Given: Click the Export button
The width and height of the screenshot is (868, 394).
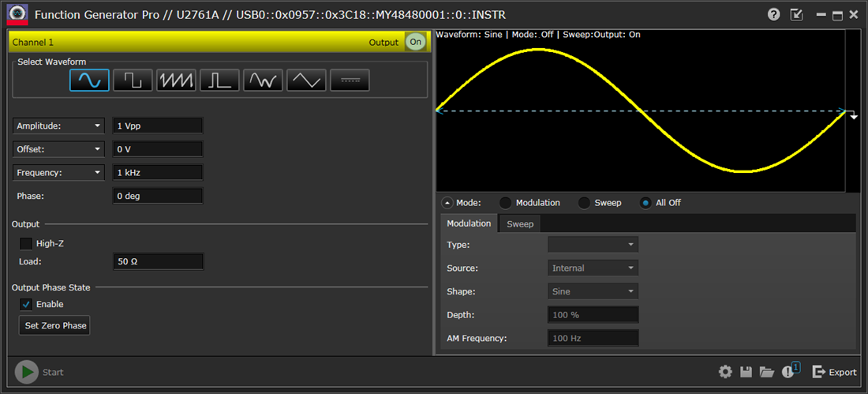Looking at the screenshot, I should click(834, 372).
